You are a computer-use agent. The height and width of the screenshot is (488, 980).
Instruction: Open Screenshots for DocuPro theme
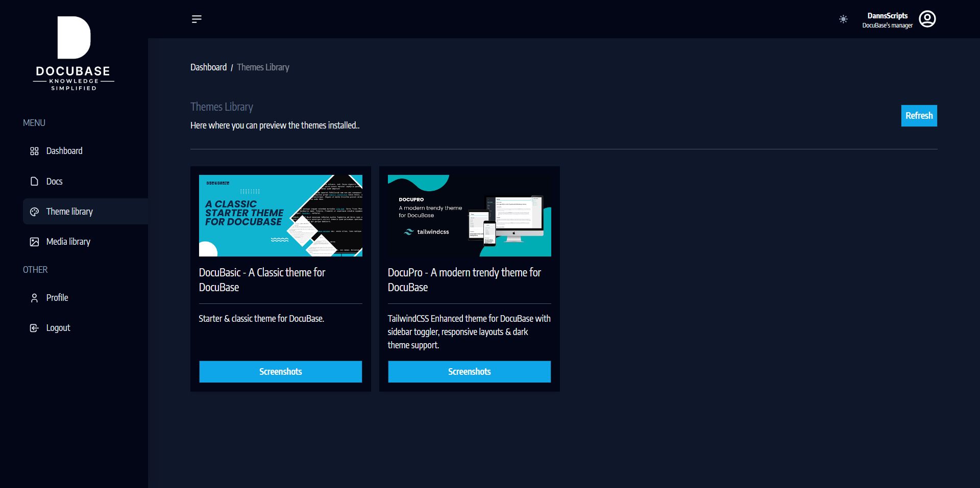coord(470,372)
